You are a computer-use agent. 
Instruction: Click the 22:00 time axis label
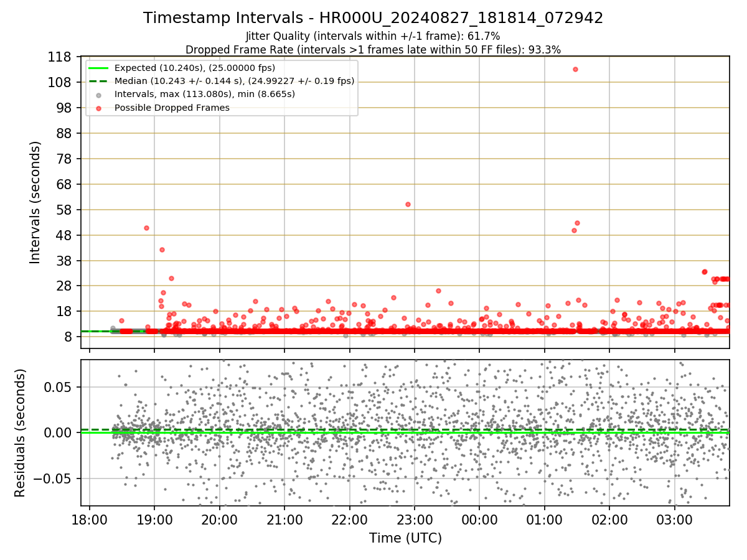click(350, 520)
